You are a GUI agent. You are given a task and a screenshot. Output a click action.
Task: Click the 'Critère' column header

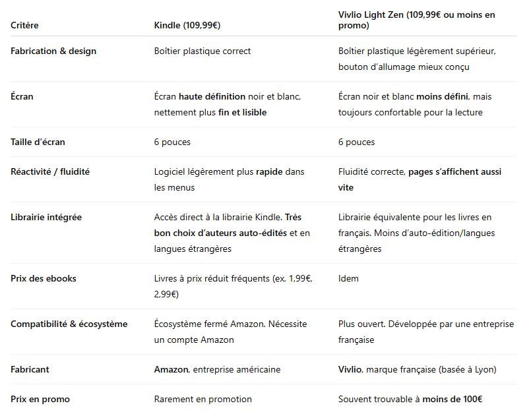pos(24,26)
